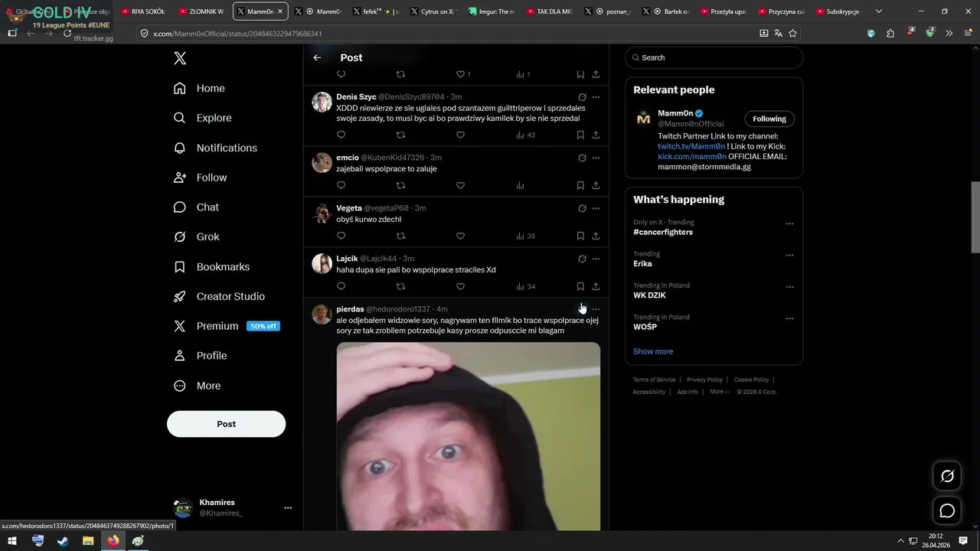The width and height of the screenshot is (980, 551).
Task: Share emcio's comment
Action: pyautogui.click(x=596, y=185)
